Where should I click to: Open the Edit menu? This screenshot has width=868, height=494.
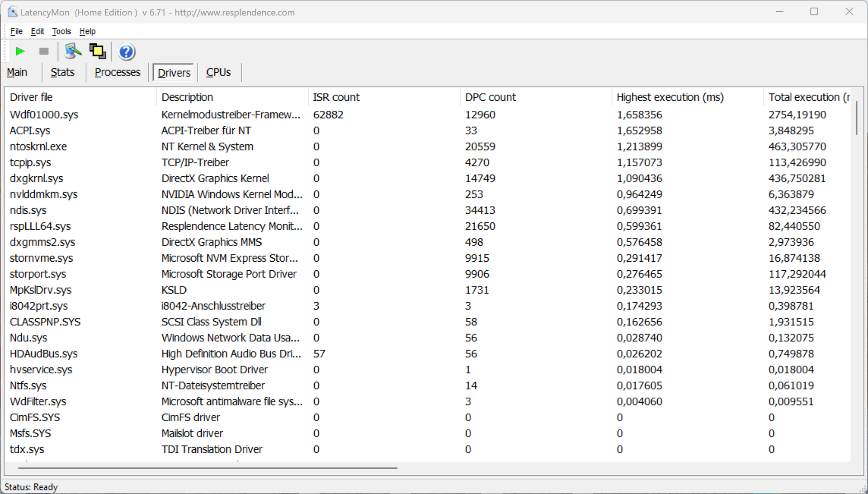click(x=37, y=31)
